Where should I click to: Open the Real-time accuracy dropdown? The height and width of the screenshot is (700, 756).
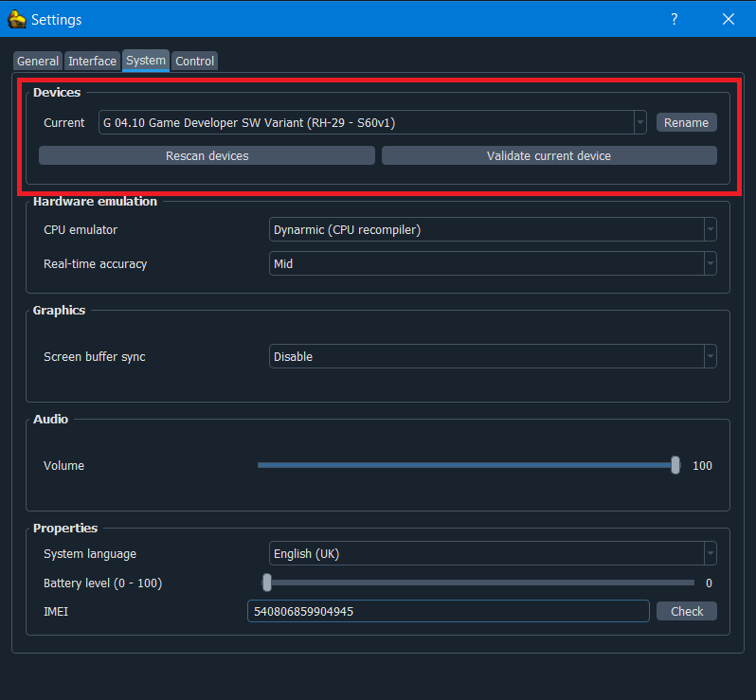pos(493,263)
